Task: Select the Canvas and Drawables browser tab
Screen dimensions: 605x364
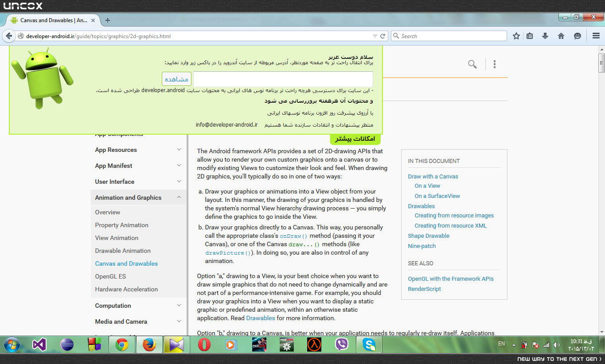Action: (x=54, y=20)
